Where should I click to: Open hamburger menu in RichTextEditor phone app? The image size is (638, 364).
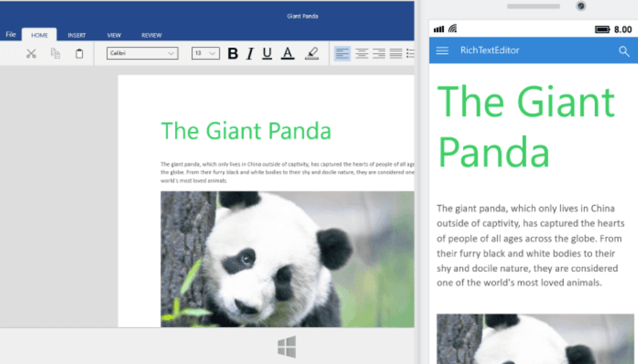pos(442,51)
